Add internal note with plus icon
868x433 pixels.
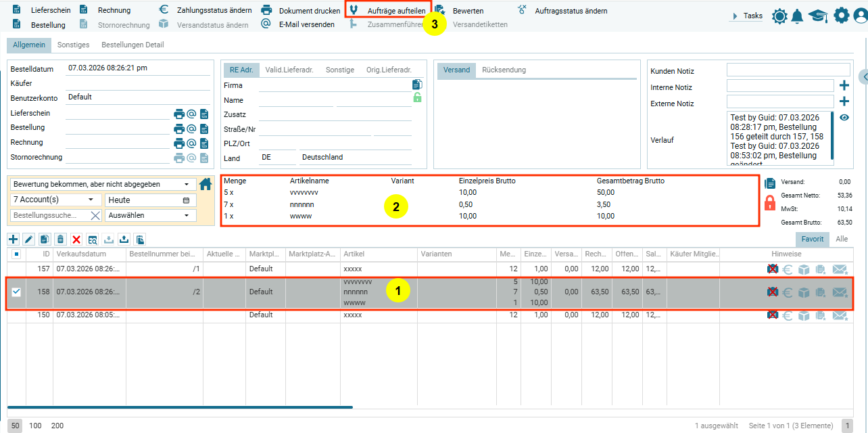click(x=844, y=86)
